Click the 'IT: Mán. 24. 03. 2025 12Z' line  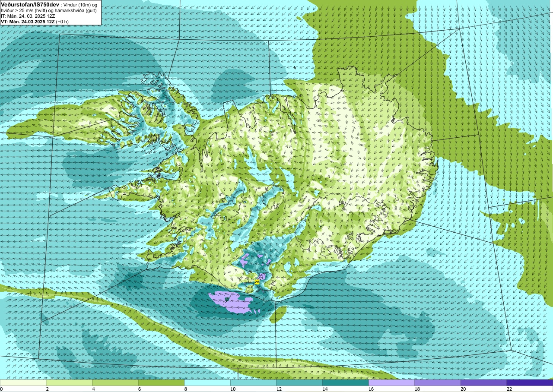[x=28, y=16]
